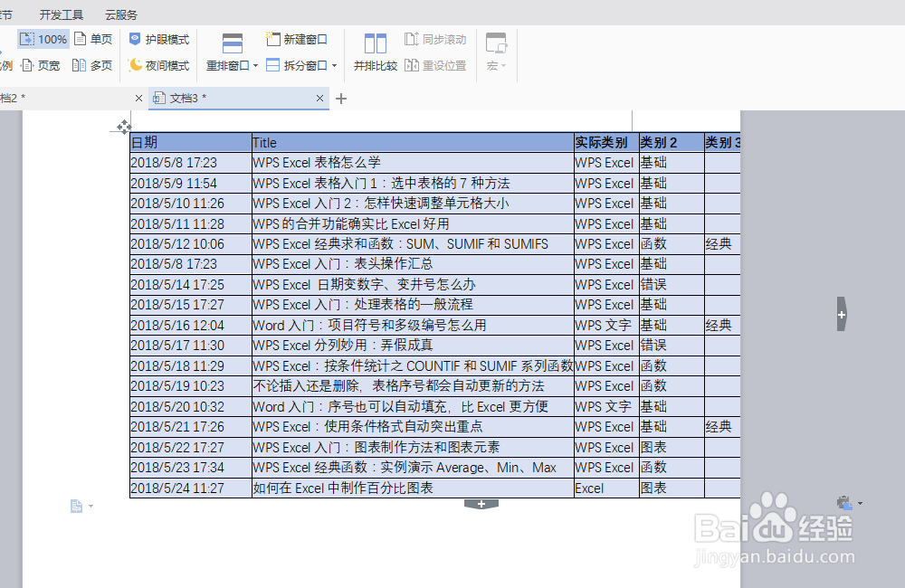Screen dimensions: 905x588
Task: Click the cell 'WPS 的合并功能确实比 Excel 好用'
Action: point(414,223)
